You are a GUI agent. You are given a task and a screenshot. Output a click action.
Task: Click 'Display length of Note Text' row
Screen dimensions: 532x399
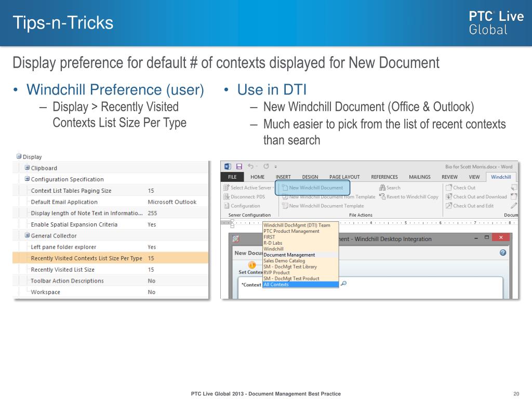click(110, 213)
